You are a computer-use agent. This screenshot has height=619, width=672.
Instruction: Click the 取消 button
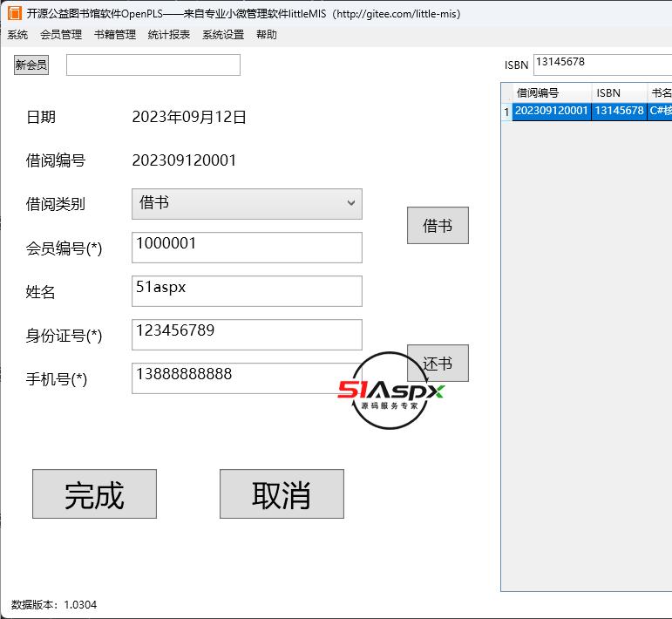[282, 493]
